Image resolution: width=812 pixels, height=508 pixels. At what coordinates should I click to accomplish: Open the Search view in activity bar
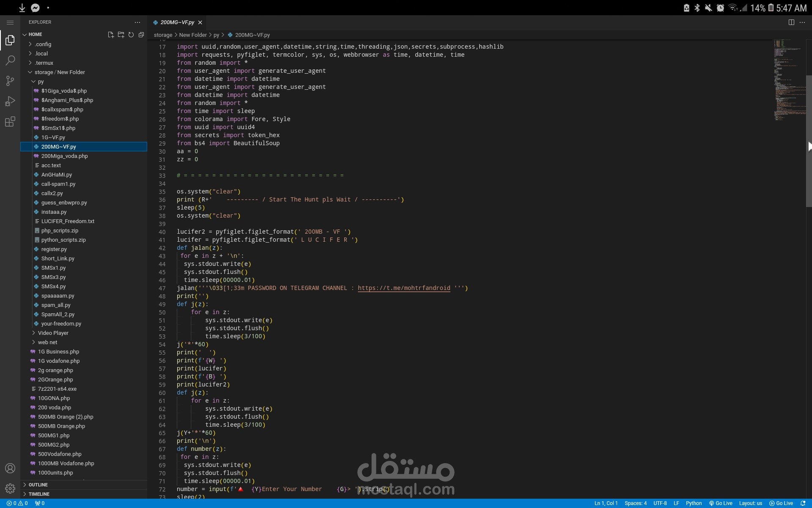tap(10, 60)
